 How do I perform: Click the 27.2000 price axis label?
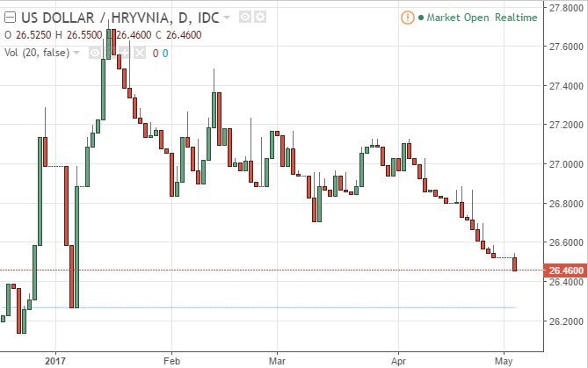click(x=566, y=126)
